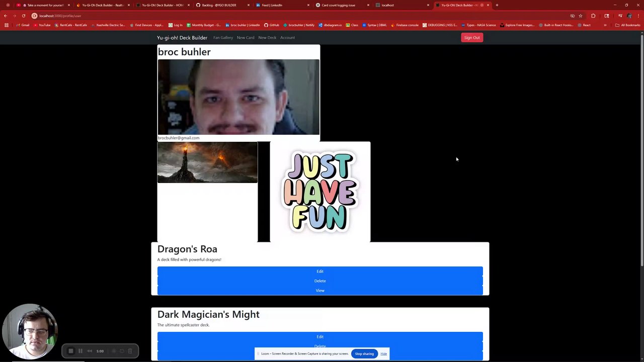Click the address bar URL field
Image resolution: width=644 pixels, height=362 pixels.
pyautogui.click(x=302, y=16)
